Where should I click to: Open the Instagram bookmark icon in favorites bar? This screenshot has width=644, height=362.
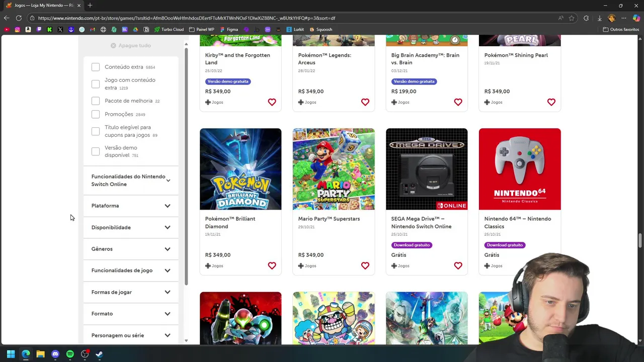click(x=17, y=30)
